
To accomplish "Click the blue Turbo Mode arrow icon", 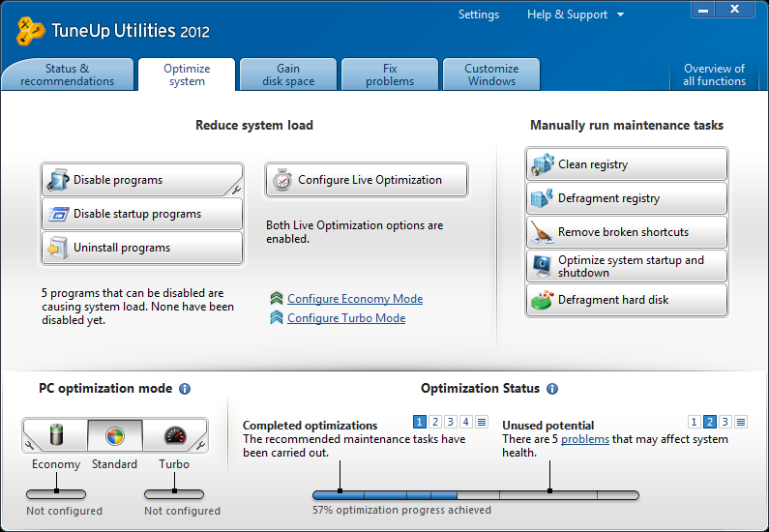I will (277, 317).
